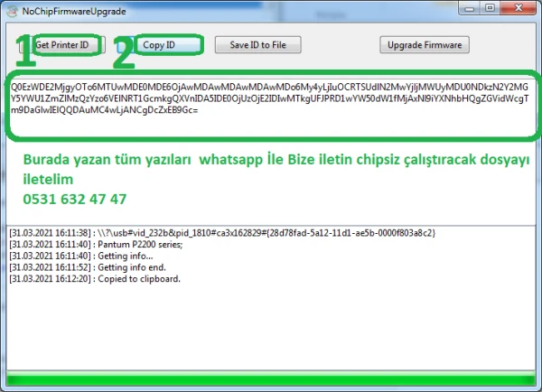The image size is (542, 392).
Task: Click the green phone number 0531 632 47 47
Action: pyautogui.click(x=74, y=199)
